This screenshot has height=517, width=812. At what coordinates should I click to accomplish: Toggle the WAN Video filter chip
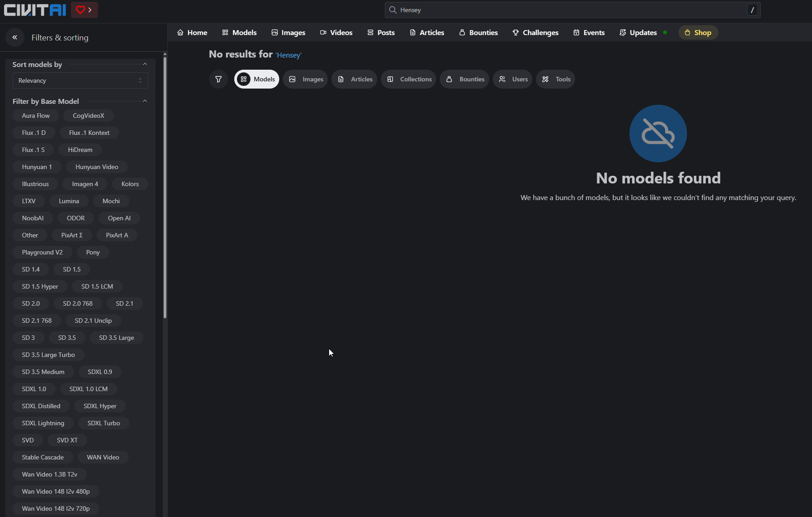[103, 457]
